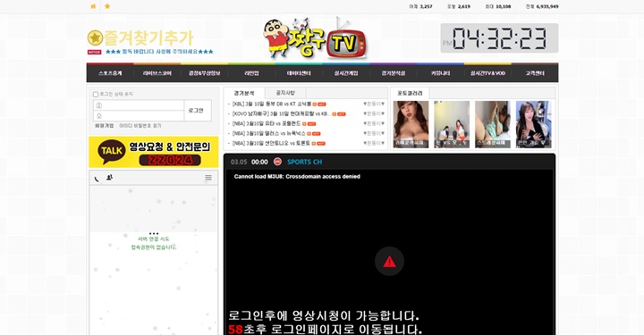
Task: Click the top-bar yellow star favorite icon
Action: tap(107, 6)
